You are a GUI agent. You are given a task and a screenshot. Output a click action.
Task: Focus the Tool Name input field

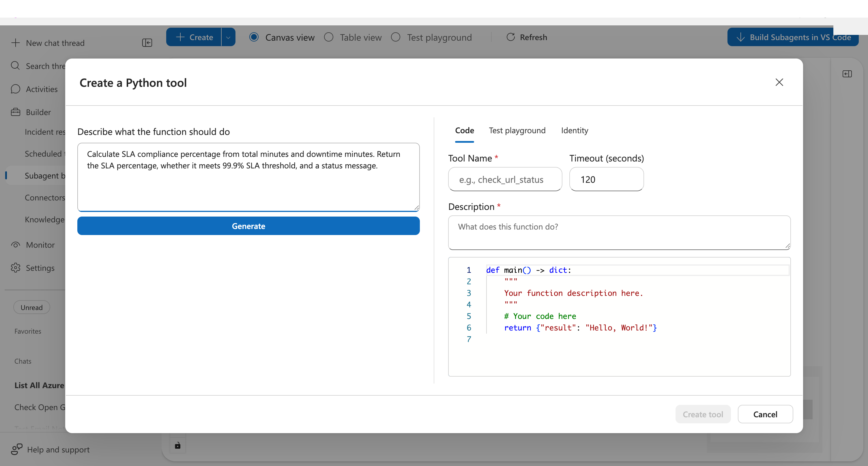(x=505, y=179)
